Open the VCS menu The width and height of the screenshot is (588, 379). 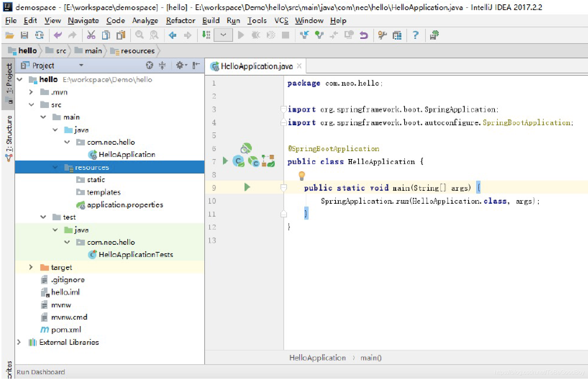281,21
